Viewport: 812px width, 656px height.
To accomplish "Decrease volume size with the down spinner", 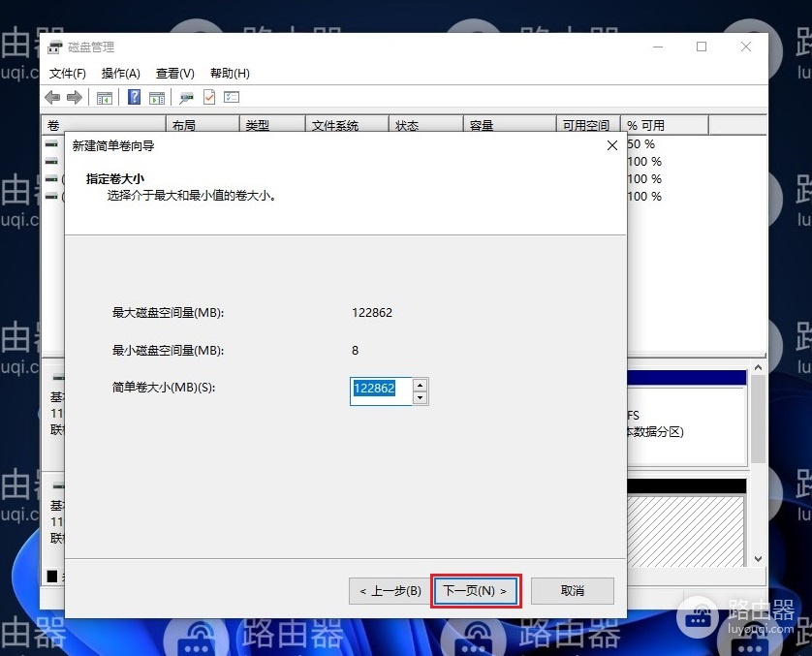I will (x=420, y=397).
